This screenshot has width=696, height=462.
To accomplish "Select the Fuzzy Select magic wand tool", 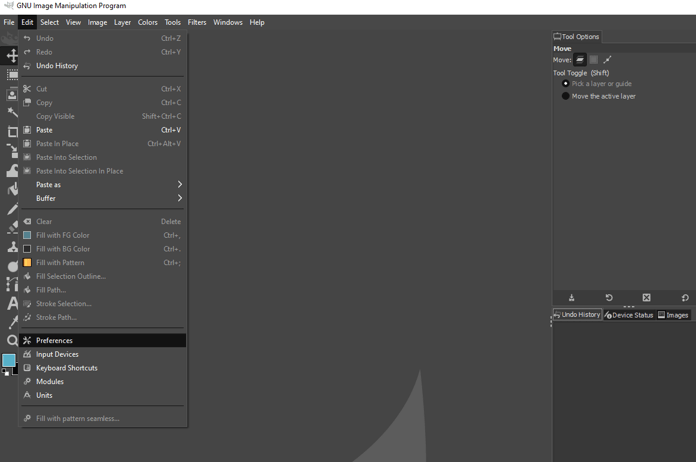I will pos(12,113).
